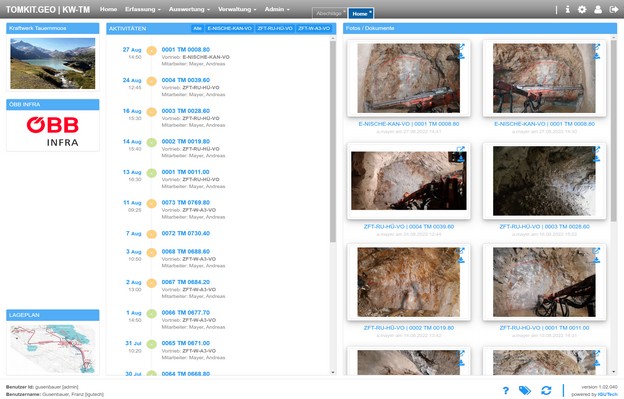Open second E-NISCHE-KAN-VO photo (14:30) externally

click(x=597, y=47)
